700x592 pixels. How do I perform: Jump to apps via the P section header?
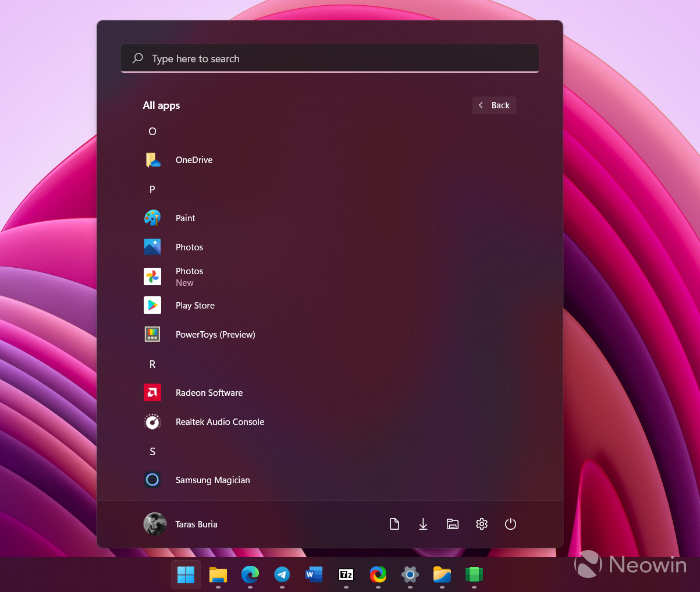coord(152,189)
